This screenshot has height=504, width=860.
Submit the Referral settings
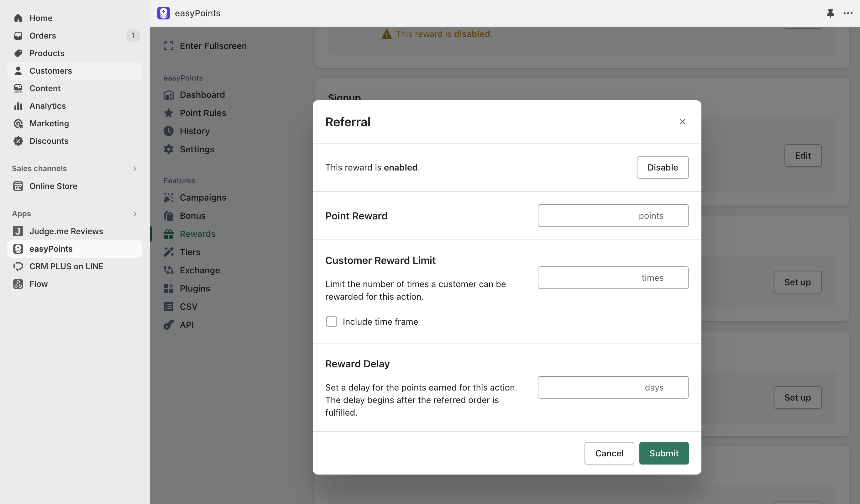pos(664,453)
